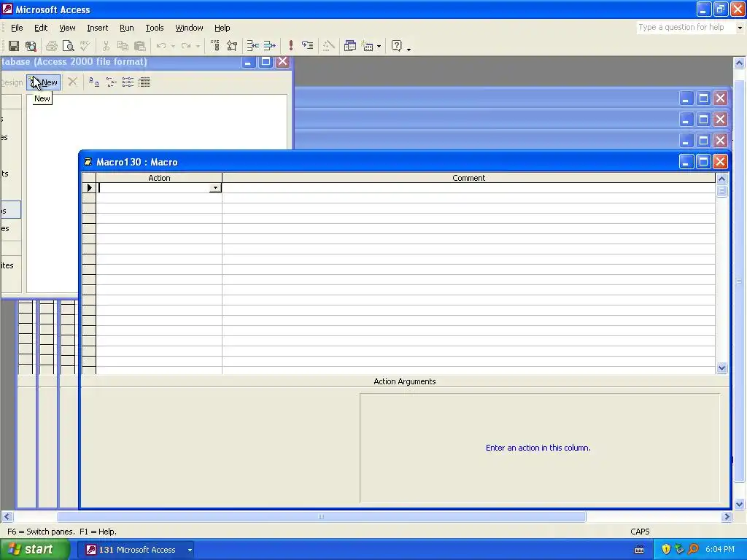Open the Help menu
The height and width of the screenshot is (560, 747).
pos(222,28)
